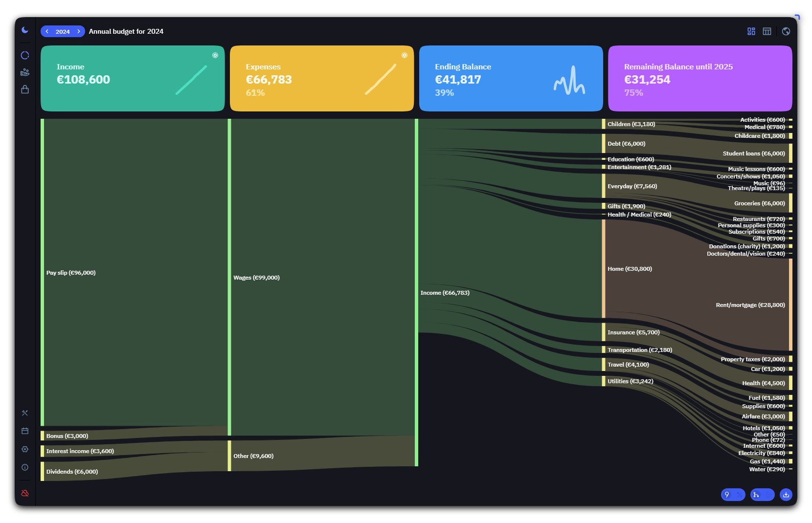Screen dimensions: 812x523
Task: Click the trend line icon on Income card
Action: tap(191, 80)
